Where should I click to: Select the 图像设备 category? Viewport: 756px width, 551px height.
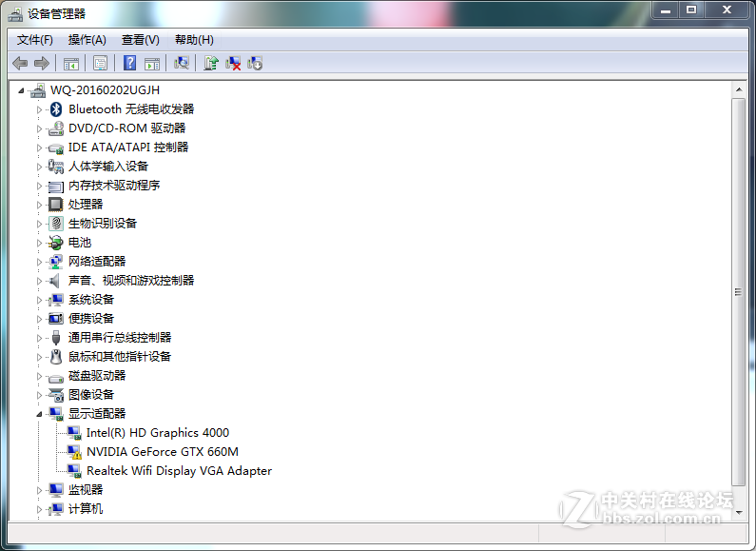91,395
